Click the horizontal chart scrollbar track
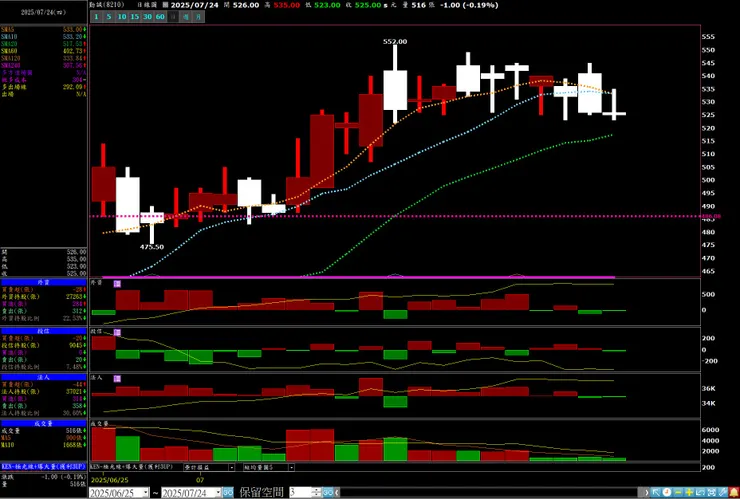This screenshot has width=740, height=499. tap(491, 493)
